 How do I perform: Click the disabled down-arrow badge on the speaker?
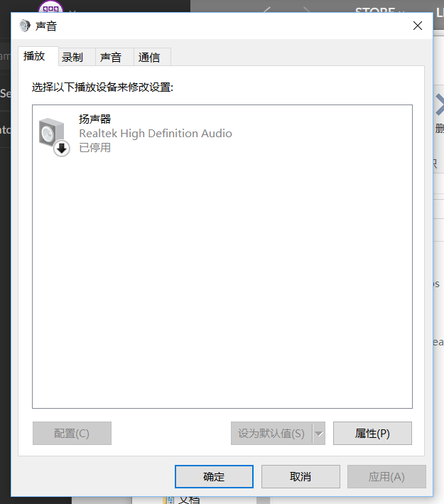coord(62,148)
